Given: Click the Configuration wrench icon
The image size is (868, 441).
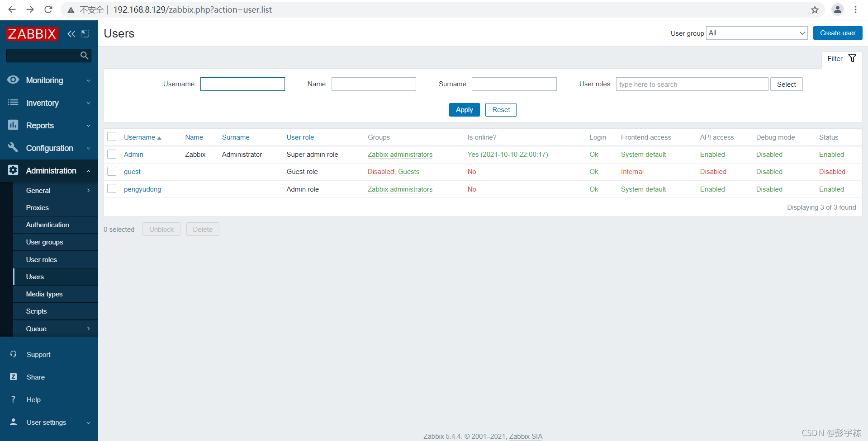Looking at the screenshot, I should [x=13, y=148].
